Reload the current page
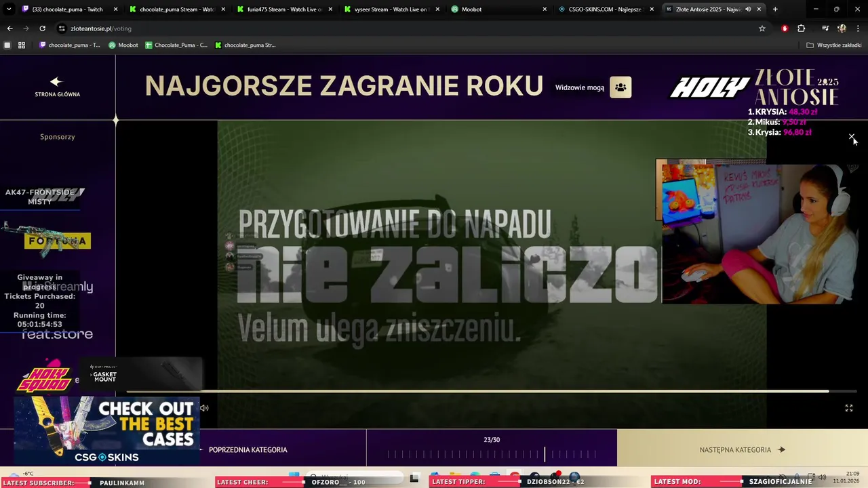868x488 pixels. pyautogui.click(x=42, y=28)
